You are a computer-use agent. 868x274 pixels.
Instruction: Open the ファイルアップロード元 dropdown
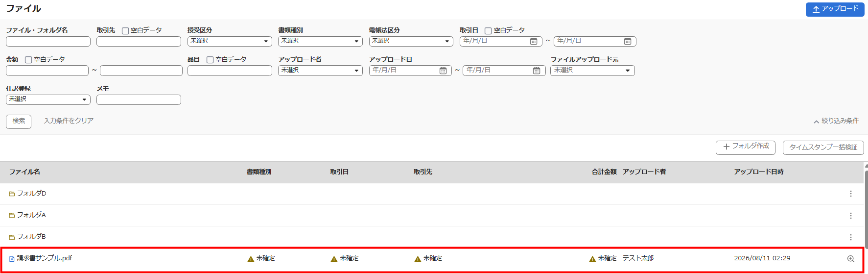tap(592, 71)
